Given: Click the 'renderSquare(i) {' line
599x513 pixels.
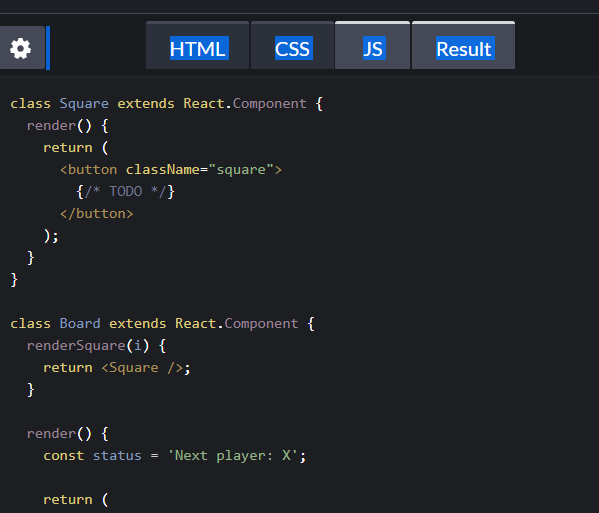Looking at the screenshot, I should click(x=96, y=346).
